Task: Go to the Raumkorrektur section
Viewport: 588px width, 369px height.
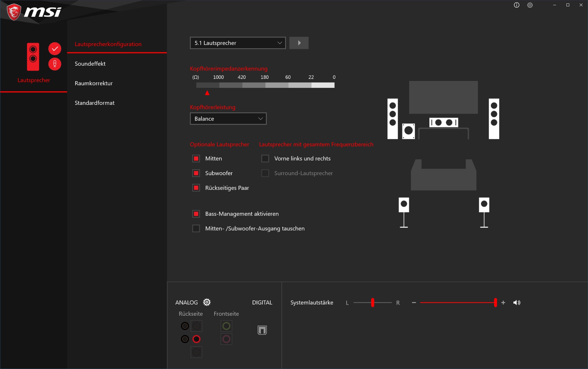Action: click(94, 83)
